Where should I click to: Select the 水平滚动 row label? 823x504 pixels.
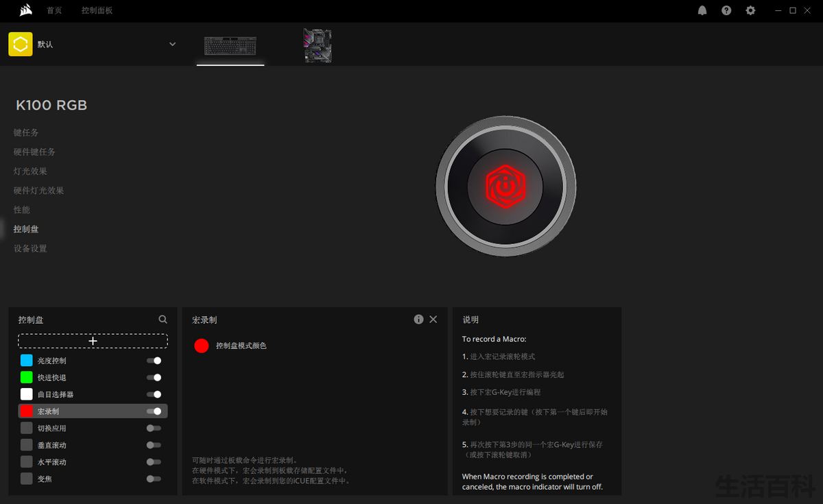click(x=52, y=462)
